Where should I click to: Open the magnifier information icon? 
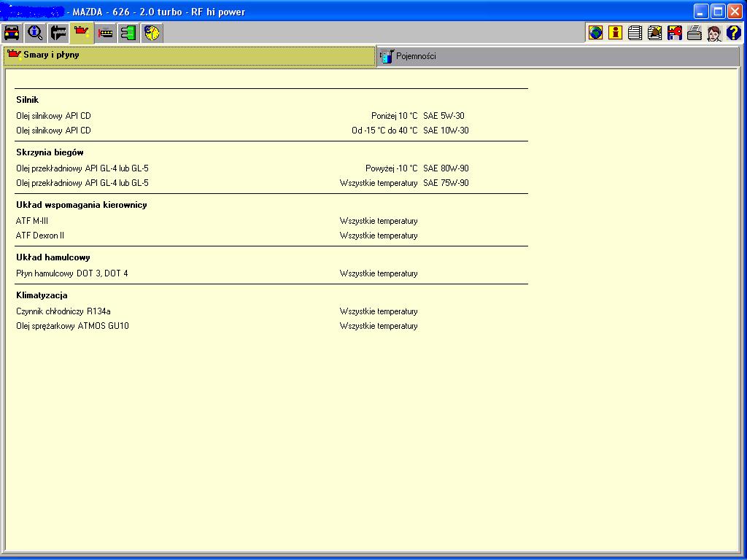[x=35, y=33]
